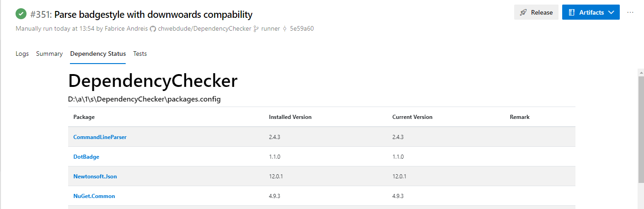Expand the Artifacts dropdown chevron
Image resolution: width=644 pixels, height=209 pixels.
tap(611, 12)
